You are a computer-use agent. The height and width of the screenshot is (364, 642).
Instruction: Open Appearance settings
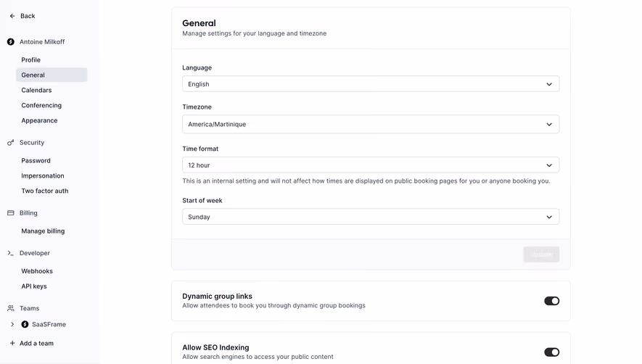(39, 120)
